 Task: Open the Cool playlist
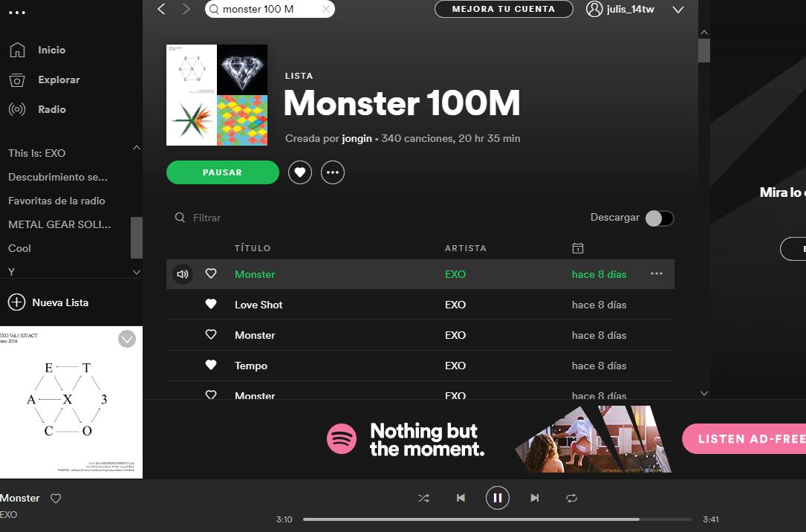pos(19,248)
